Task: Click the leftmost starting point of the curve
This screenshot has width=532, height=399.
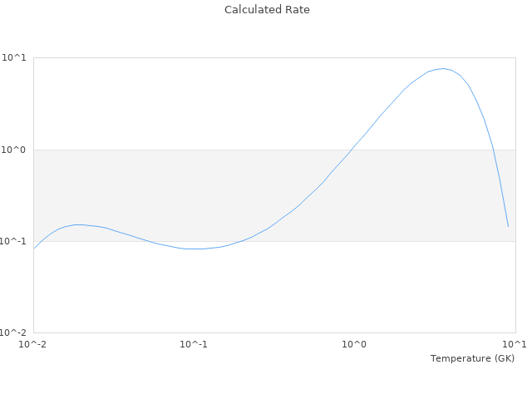Action: pyautogui.click(x=34, y=248)
